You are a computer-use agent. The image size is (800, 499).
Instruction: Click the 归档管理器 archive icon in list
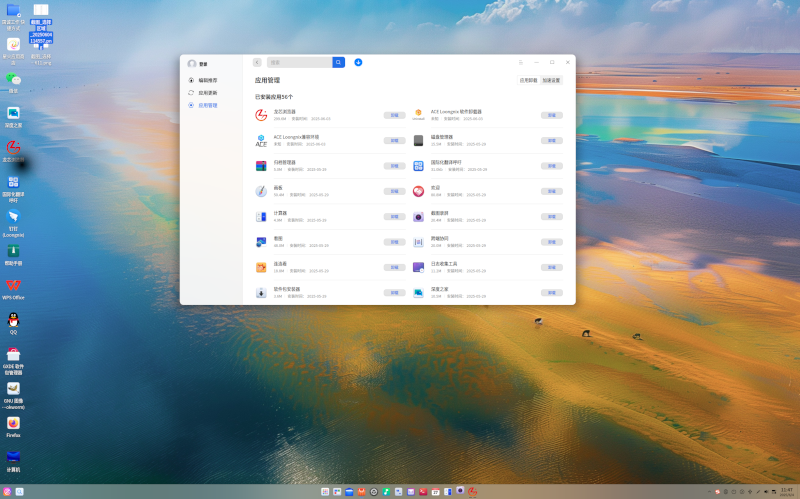click(261, 166)
